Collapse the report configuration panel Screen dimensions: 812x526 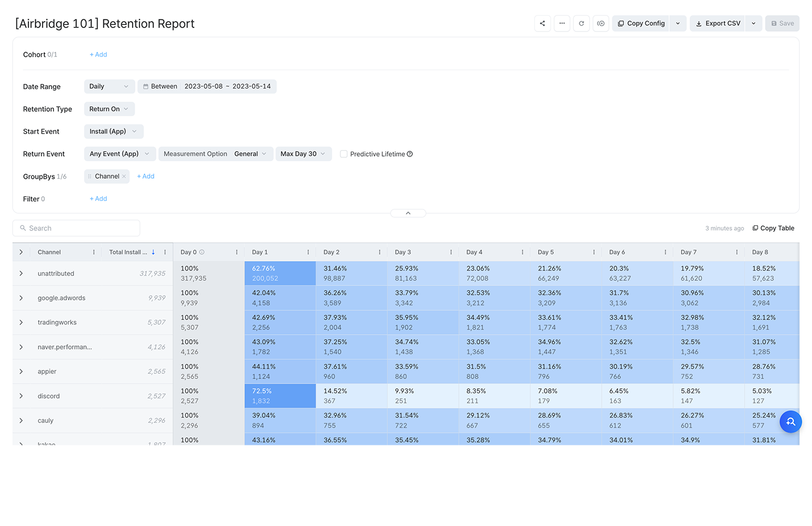[408, 213]
